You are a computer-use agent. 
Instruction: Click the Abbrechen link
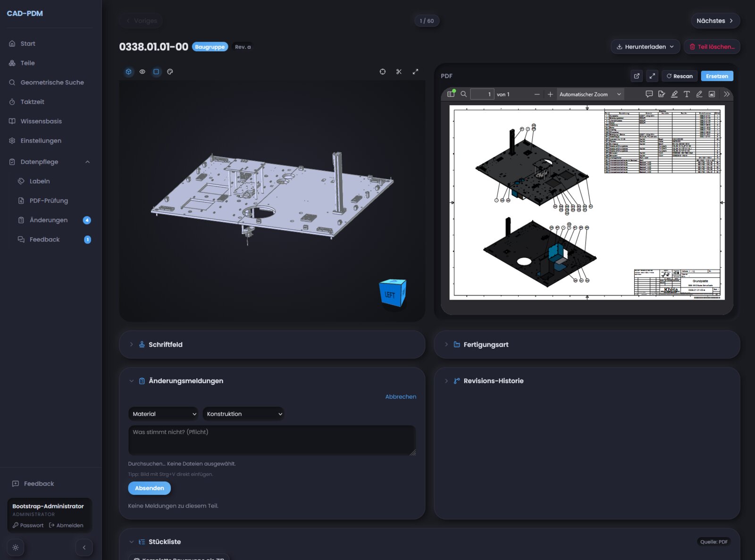click(x=401, y=397)
